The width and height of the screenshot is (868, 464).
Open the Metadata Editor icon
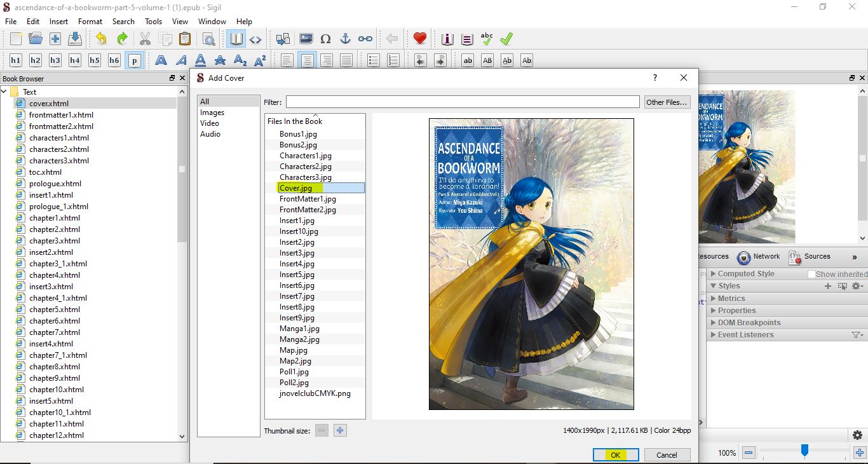447,39
